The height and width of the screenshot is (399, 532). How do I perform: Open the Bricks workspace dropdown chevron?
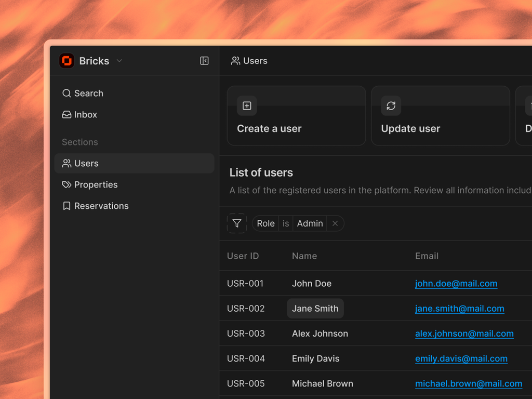[119, 61]
